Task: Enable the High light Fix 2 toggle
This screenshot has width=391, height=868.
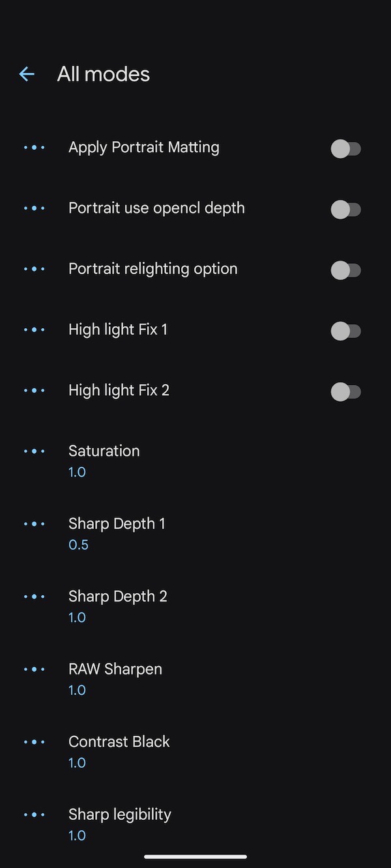Action: 345,391
